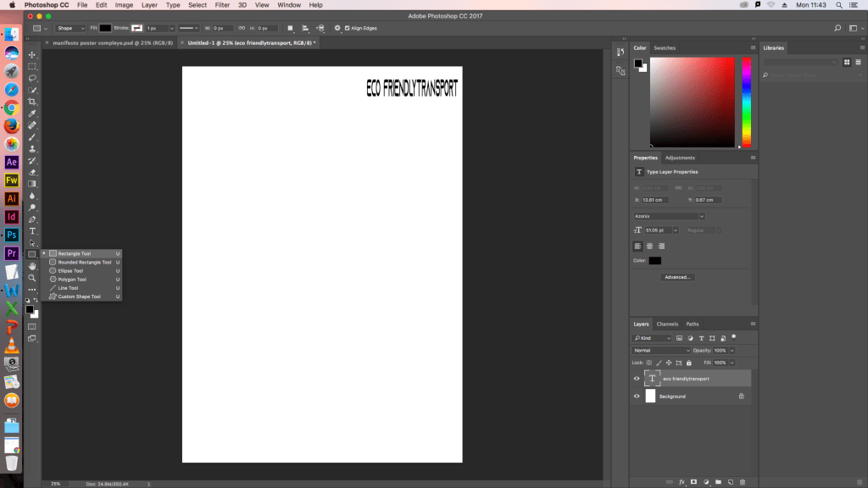This screenshot has height=488, width=868.
Task: Click the X position input field
Action: [x=655, y=200]
